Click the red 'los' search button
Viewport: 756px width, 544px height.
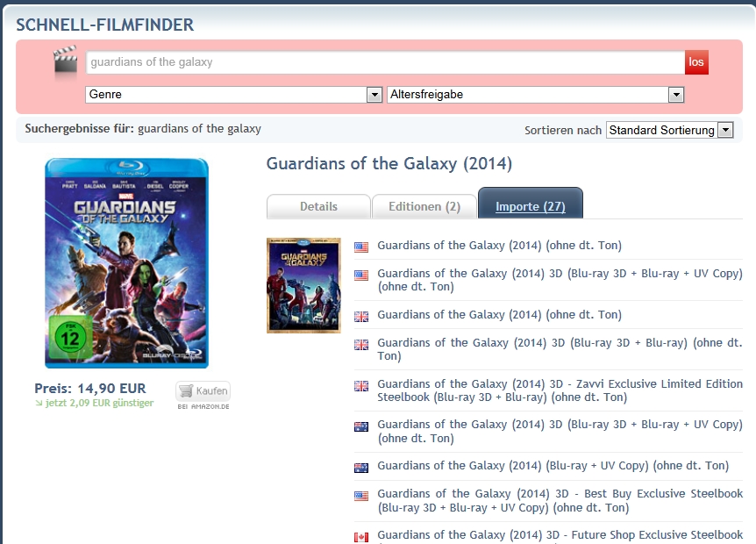(696, 62)
